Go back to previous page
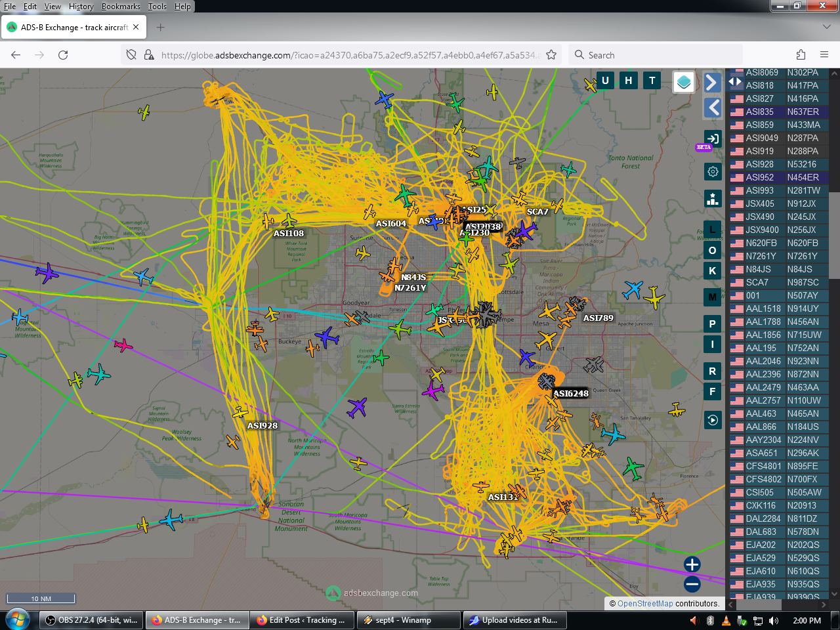Screen dimensions: 840x630 pos(16,55)
